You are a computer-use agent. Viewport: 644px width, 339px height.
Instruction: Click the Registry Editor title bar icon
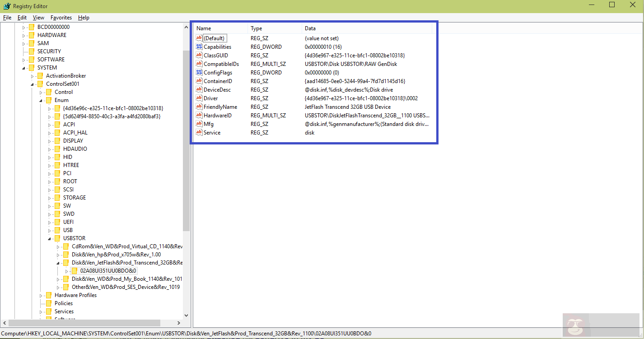point(6,6)
